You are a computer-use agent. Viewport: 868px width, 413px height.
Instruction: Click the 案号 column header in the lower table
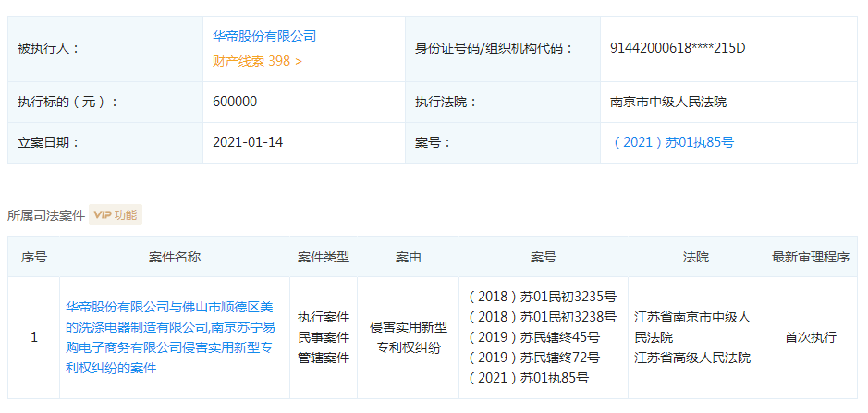point(543,257)
